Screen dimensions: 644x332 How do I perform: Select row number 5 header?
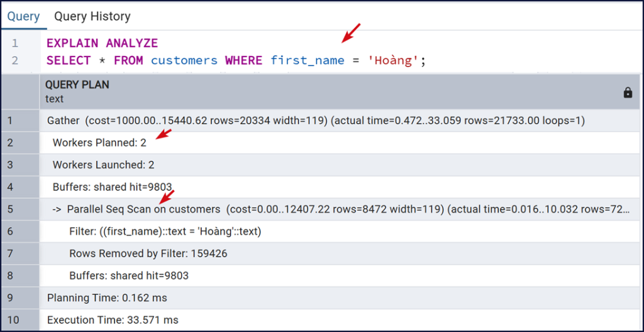tap(20, 209)
